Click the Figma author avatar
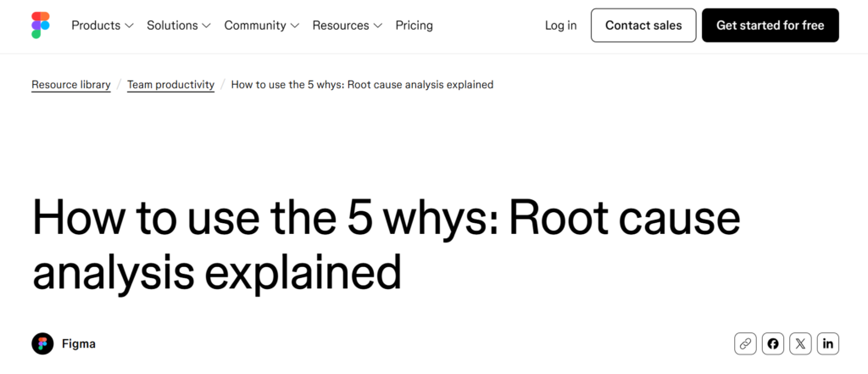Image resolution: width=868 pixels, height=374 pixels. pos(42,343)
